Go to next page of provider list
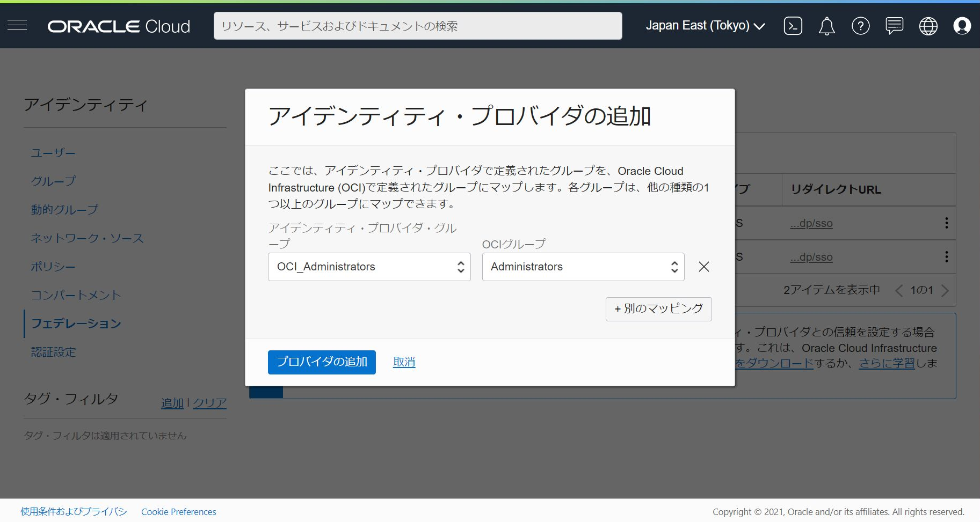Viewport: 980px width, 522px height. pos(945,290)
